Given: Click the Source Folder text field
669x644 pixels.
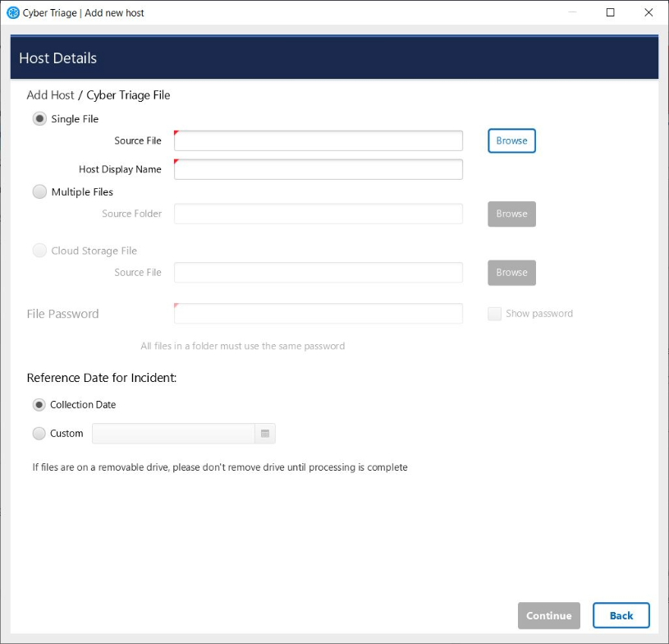Looking at the screenshot, I should tap(318, 214).
